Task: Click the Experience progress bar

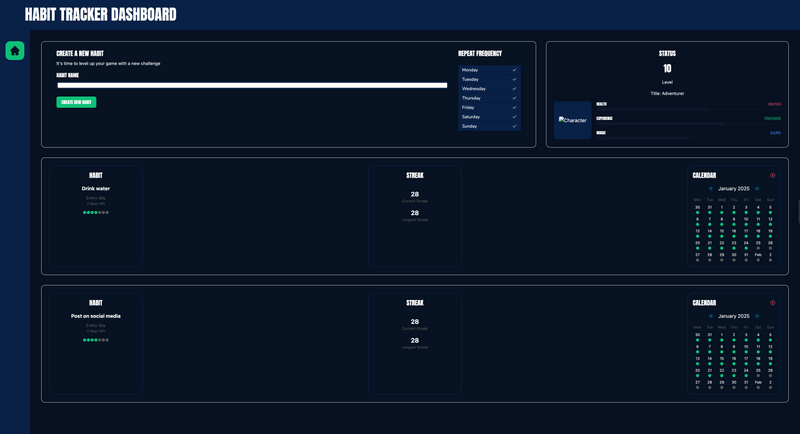Action: point(688,123)
